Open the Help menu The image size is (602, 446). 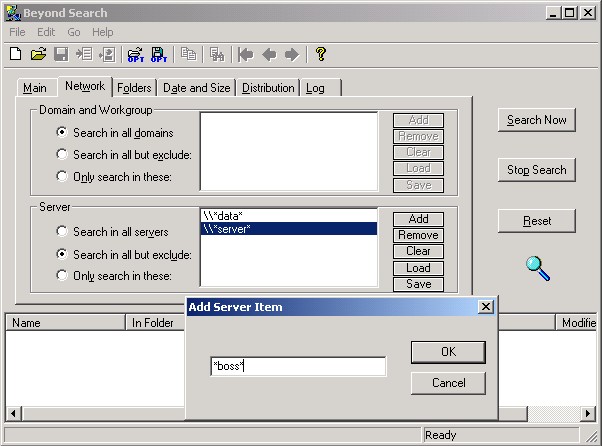(103, 32)
